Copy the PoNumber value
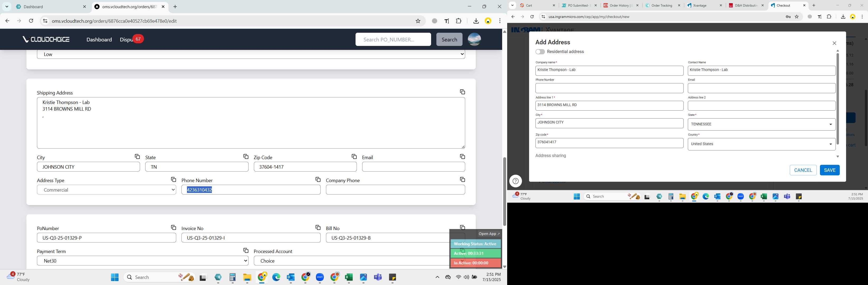The height and width of the screenshot is (285, 868). [173, 227]
